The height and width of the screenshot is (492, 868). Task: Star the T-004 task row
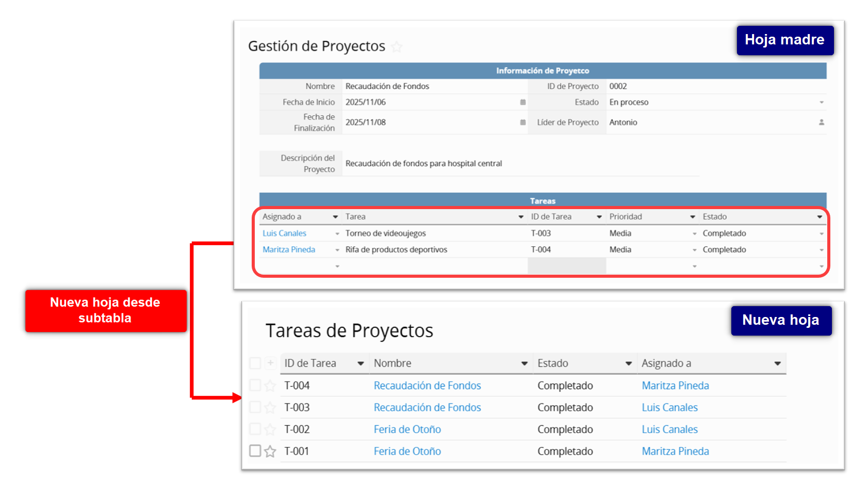tap(270, 386)
